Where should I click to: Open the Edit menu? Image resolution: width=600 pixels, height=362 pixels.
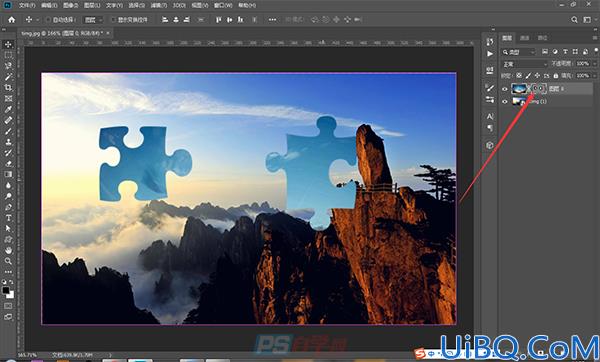click(x=49, y=5)
